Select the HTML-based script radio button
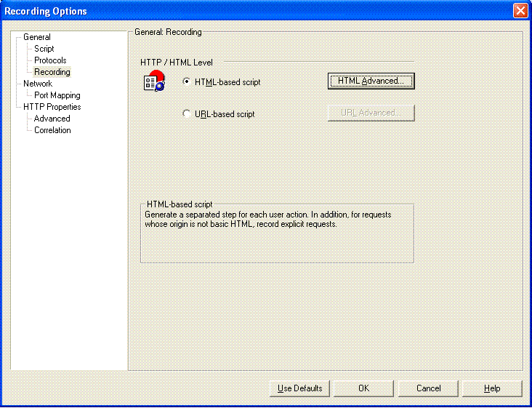The width and height of the screenshot is (532, 408). coord(187,82)
